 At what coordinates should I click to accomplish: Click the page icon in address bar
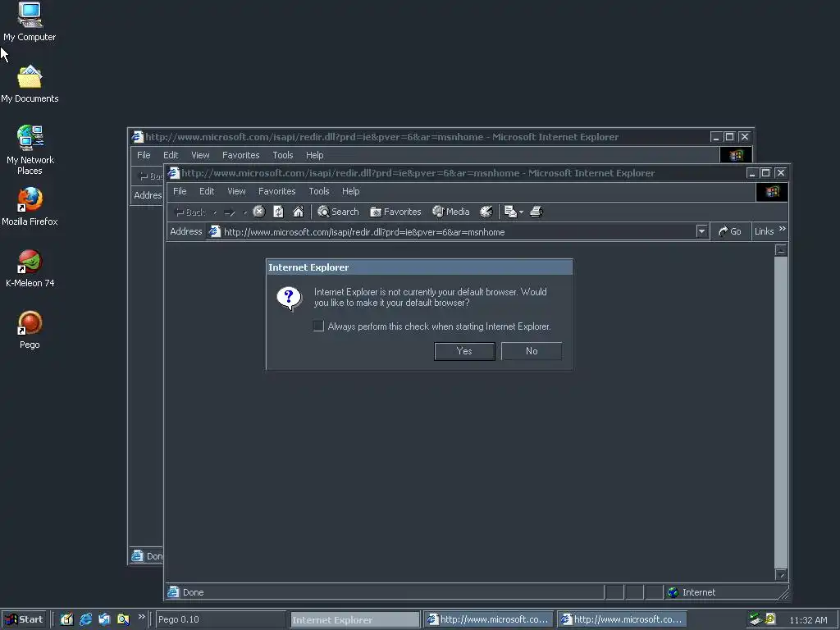[x=214, y=231]
